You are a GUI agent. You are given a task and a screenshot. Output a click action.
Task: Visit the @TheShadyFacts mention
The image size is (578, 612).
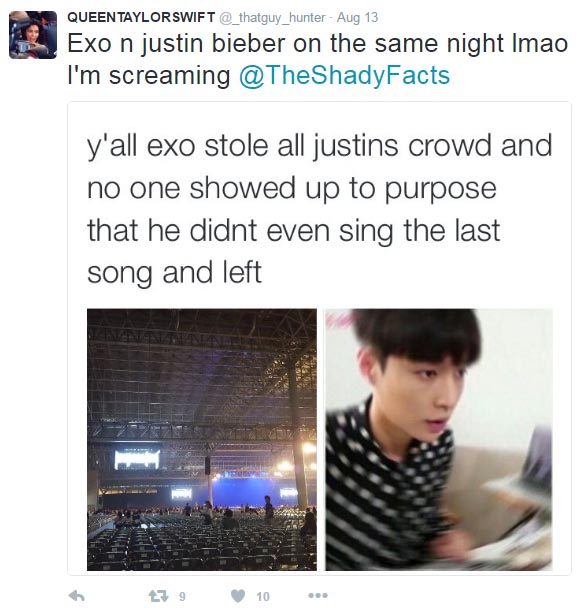pos(345,75)
